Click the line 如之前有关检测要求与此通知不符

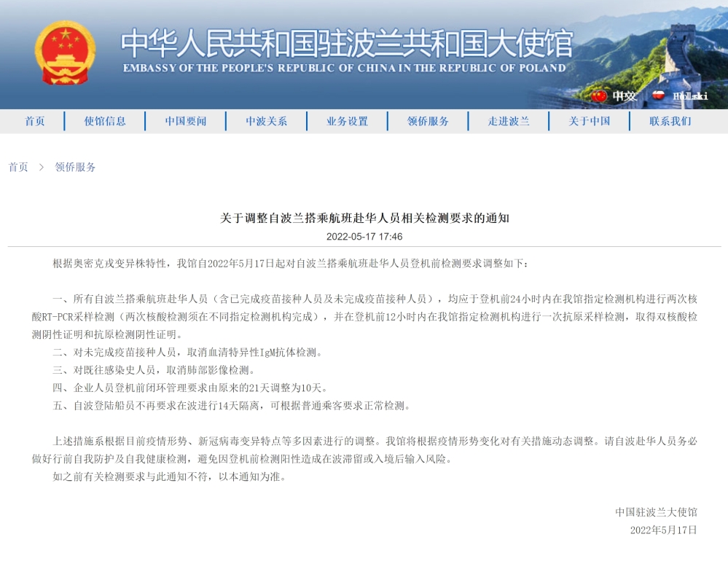coord(169,476)
